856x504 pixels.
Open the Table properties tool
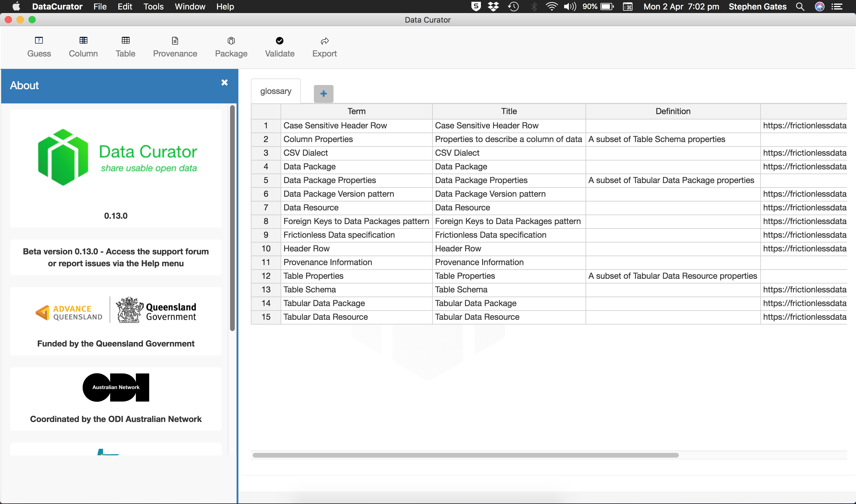click(x=125, y=47)
